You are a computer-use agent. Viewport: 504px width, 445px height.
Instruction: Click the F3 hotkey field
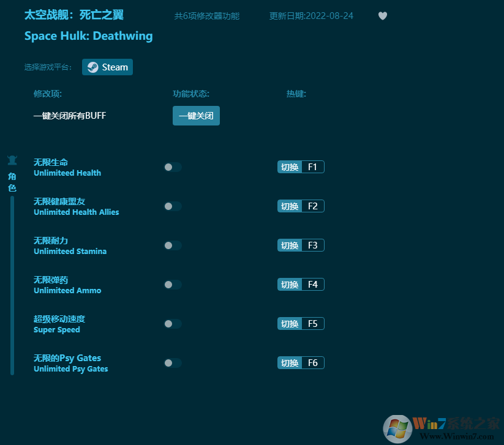pyautogui.click(x=313, y=245)
